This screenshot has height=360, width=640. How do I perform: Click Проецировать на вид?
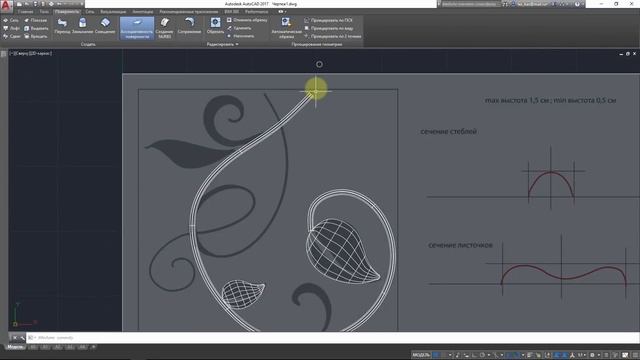click(329, 28)
